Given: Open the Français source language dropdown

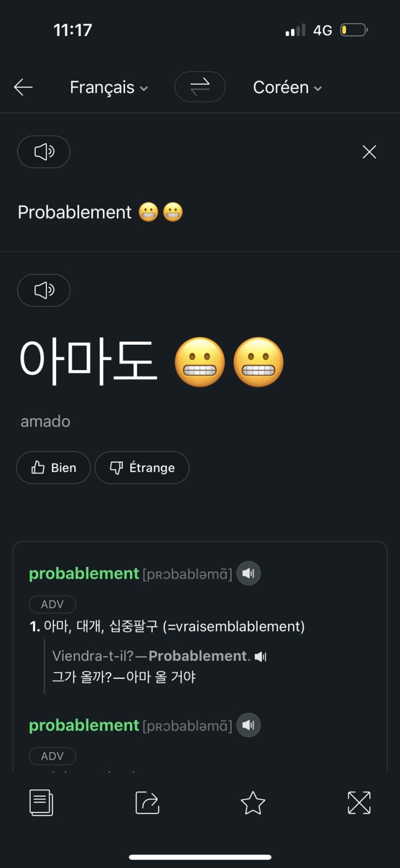Looking at the screenshot, I should [x=109, y=87].
